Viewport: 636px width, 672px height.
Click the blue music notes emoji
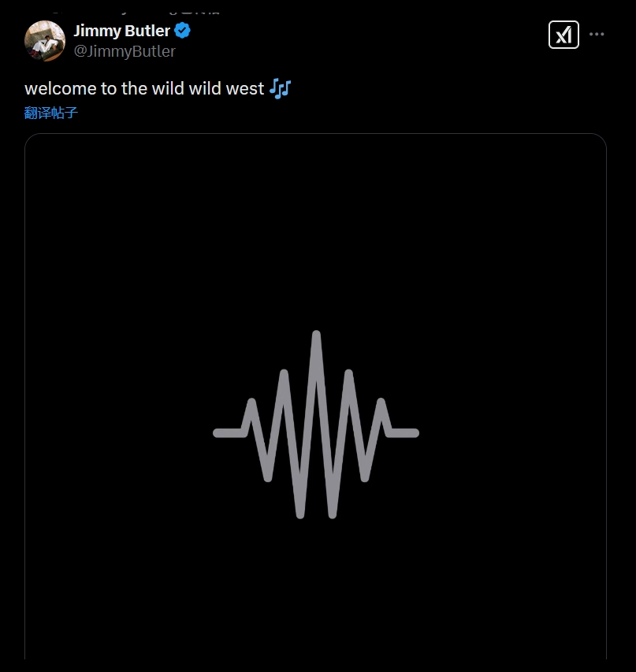pyautogui.click(x=280, y=89)
